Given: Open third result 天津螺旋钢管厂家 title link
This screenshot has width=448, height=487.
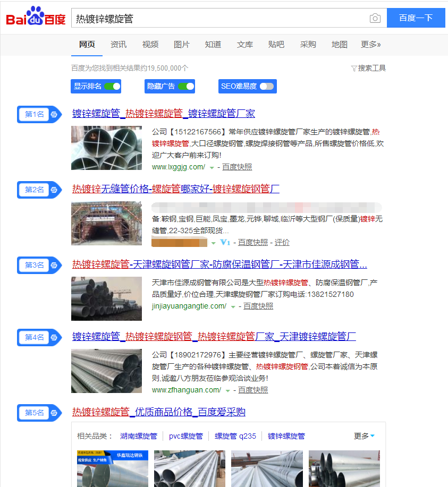Looking at the screenshot, I should 219,264.
